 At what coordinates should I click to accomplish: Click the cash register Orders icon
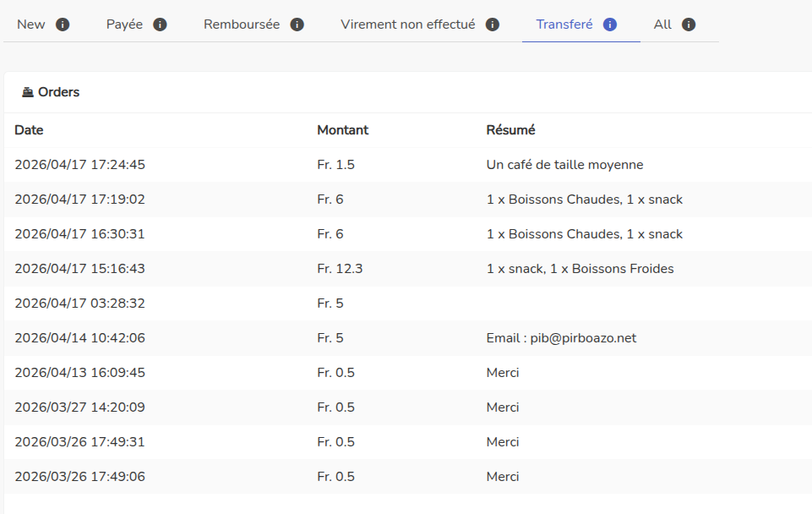[x=28, y=92]
